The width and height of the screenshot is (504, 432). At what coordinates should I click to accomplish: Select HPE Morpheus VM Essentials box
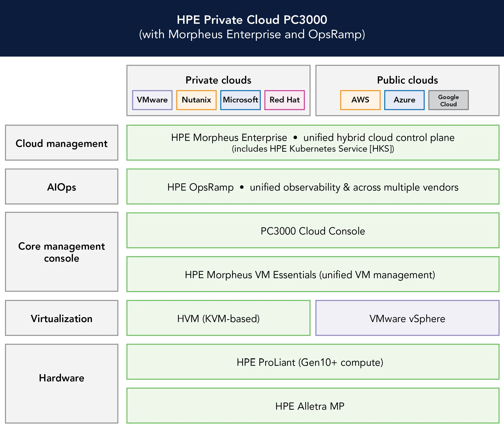coord(313,274)
